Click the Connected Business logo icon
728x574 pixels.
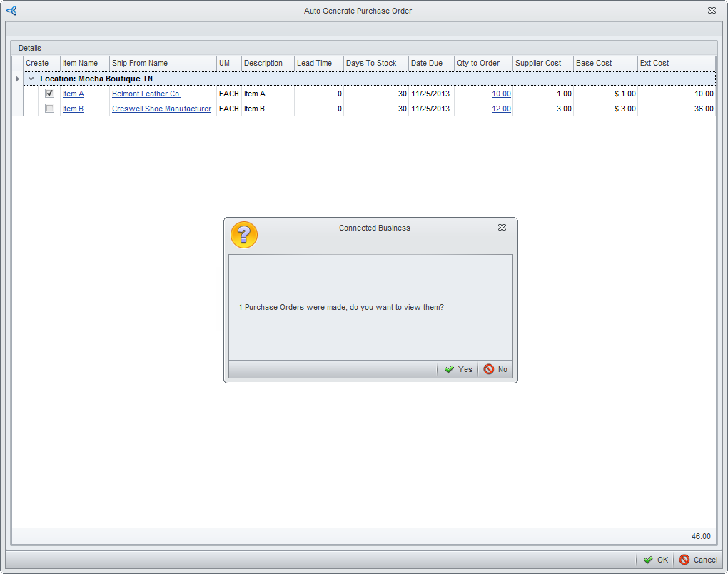[x=11, y=10]
